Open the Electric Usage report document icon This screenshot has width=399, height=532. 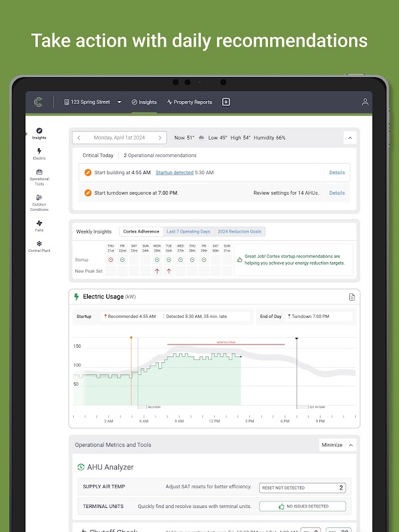click(x=352, y=297)
